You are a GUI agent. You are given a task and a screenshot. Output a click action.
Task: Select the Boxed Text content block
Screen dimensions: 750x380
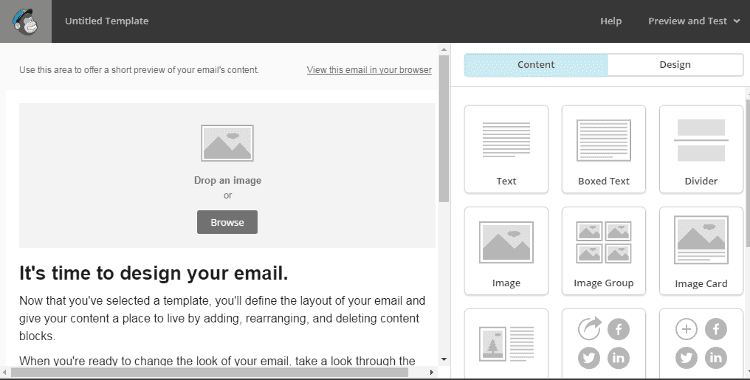tap(604, 149)
